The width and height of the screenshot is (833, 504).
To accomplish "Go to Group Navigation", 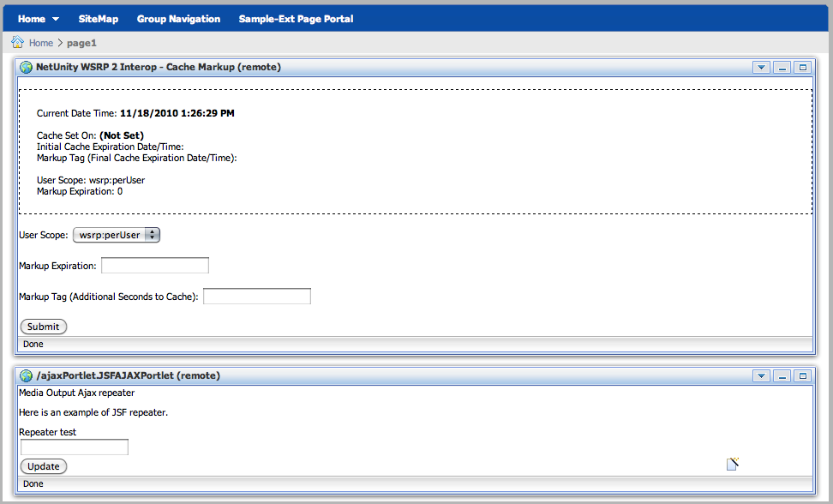I will point(178,19).
